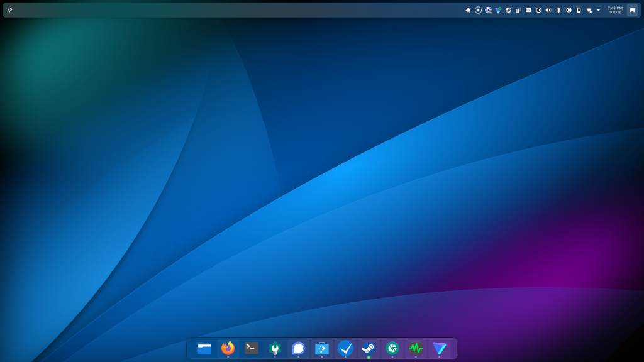Launch the Konsole terminal from the dock
Image resolution: width=644 pixels, height=362 pixels.
click(x=252, y=348)
